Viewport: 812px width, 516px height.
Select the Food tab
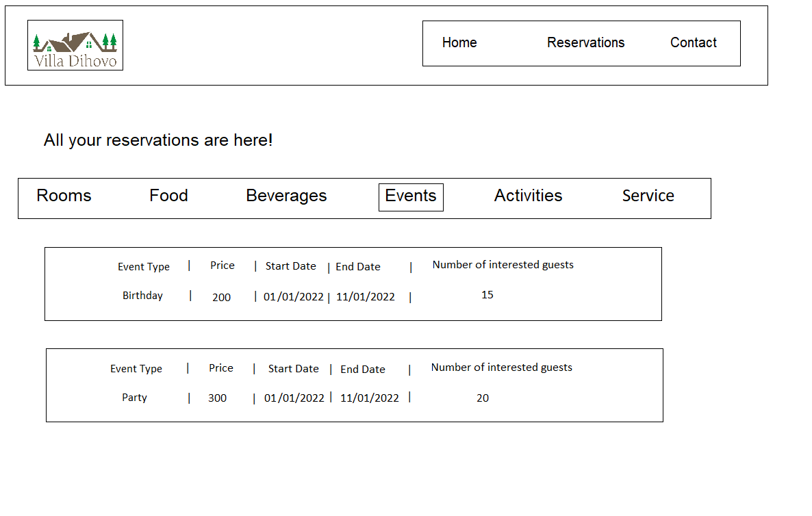tap(168, 196)
